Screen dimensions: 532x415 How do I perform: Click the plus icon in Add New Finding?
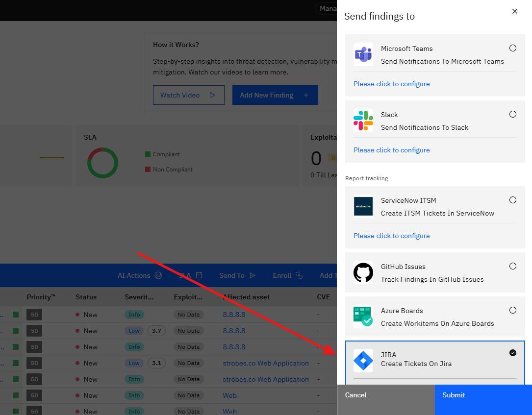tap(306, 95)
